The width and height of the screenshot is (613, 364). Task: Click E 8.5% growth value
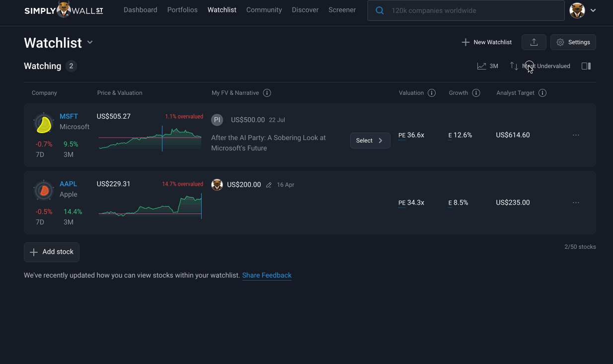(x=458, y=203)
